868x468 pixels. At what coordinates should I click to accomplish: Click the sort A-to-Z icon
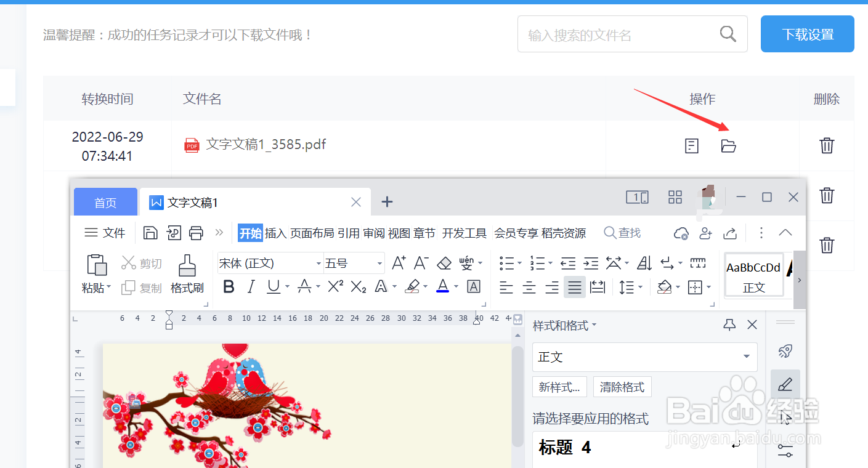point(644,264)
